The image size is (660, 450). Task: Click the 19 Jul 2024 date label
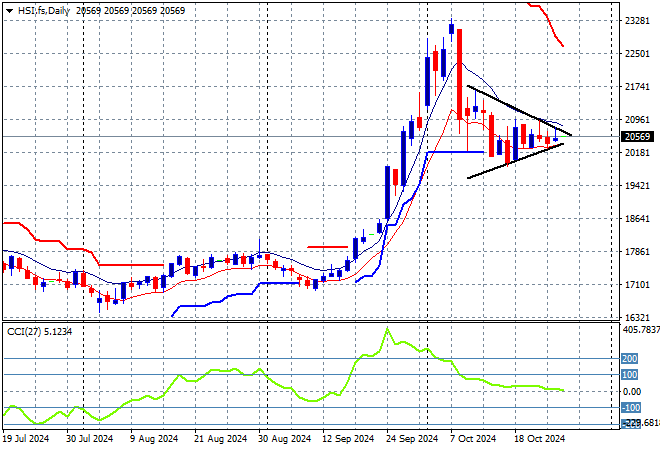27,438
